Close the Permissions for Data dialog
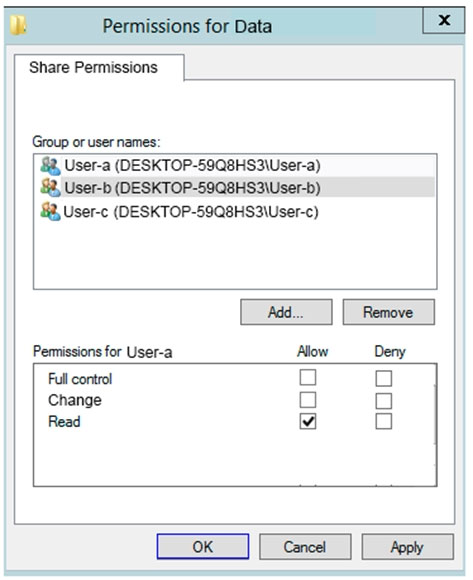This screenshot has width=473, height=580. click(x=444, y=20)
